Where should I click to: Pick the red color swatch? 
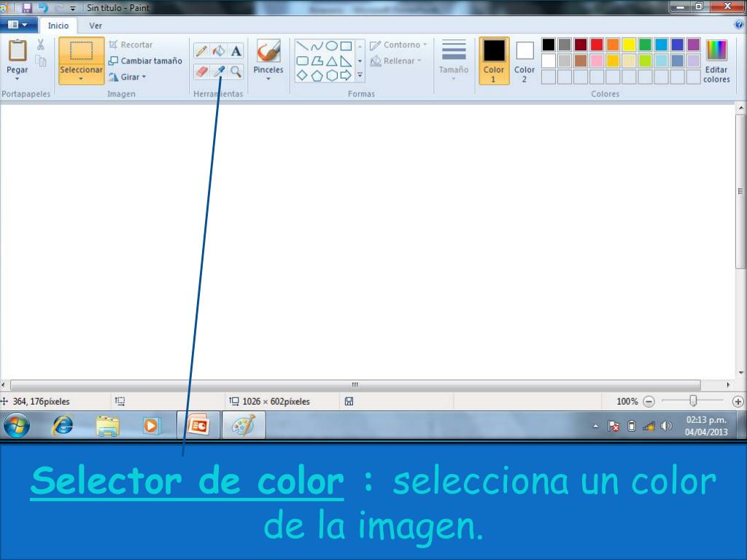pyautogui.click(x=597, y=44)
